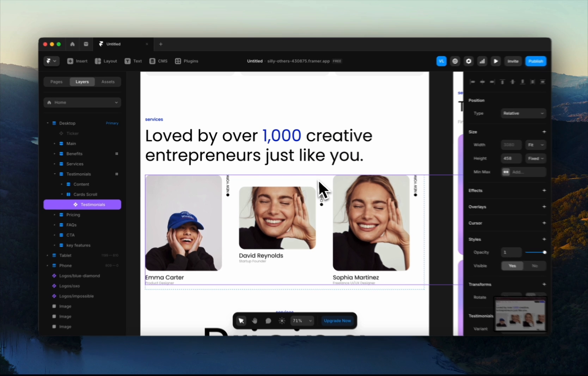Image resolution: width=588 pixels, height=376 pixels.
Task: Preview the site with the play icon
Action: pos(495,61)
